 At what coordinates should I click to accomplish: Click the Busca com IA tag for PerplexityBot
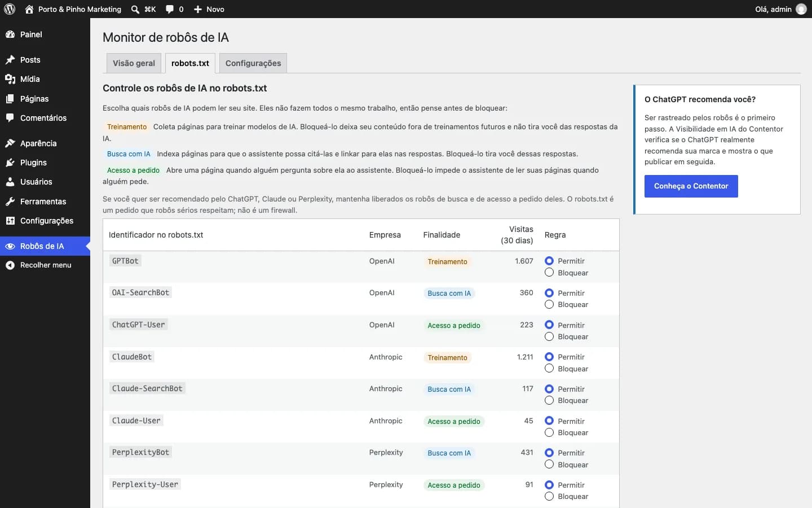coord(449,453)
